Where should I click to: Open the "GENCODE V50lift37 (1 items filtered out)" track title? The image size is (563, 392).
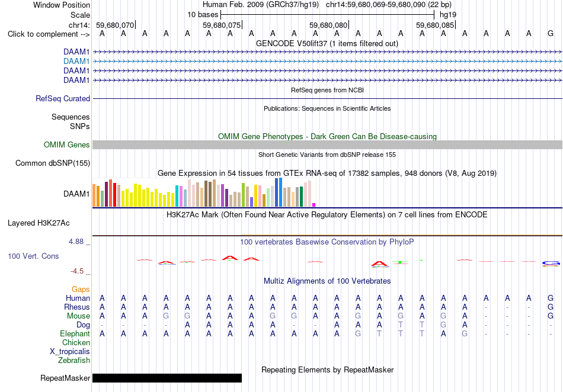[x=327, y=43]
